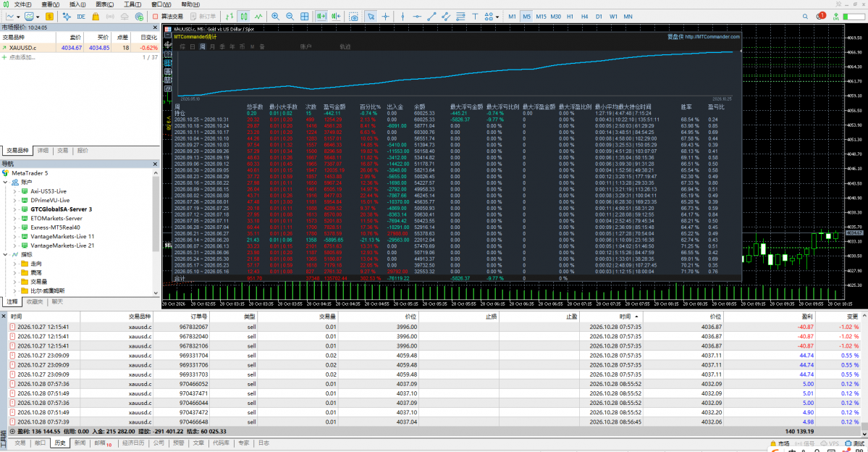Image resolution: width=868 pixels, height=452 pixels.
Task: Switch chart to line chart style
Action: (258, 17)
